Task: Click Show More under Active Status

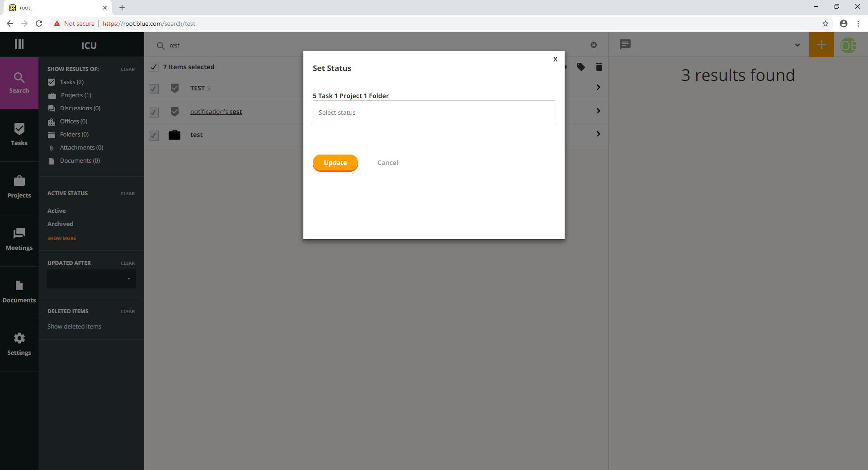Action: 61,238
